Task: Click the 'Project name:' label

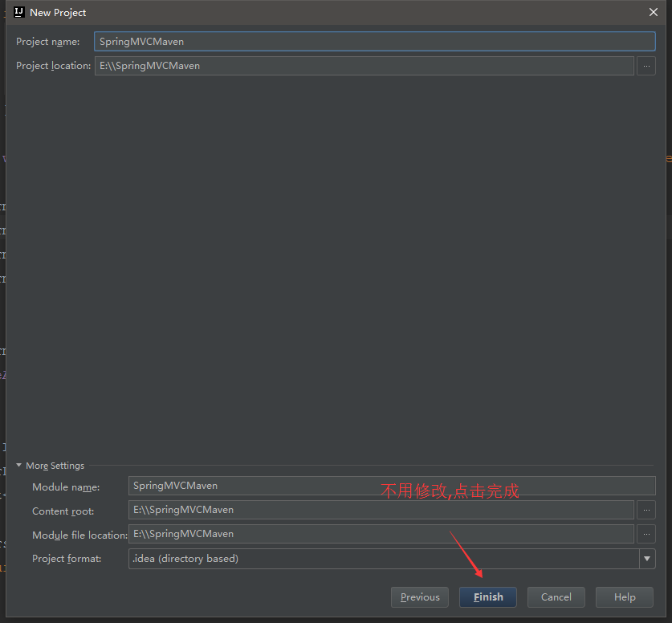Action: [x=48, y=42]
